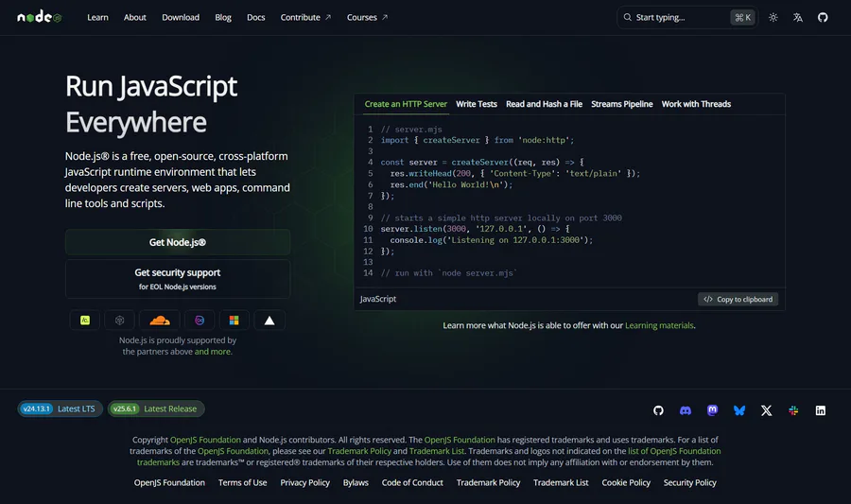This screenshot has width=851, height=504.
Task: Open the Discord social icon
Action: click(x=686, y=410)
